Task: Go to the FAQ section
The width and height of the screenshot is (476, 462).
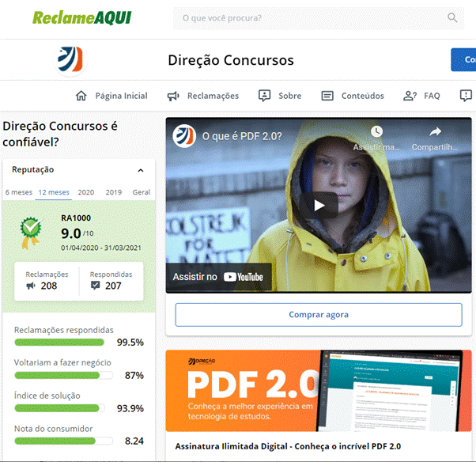Action: pos(422,96)
